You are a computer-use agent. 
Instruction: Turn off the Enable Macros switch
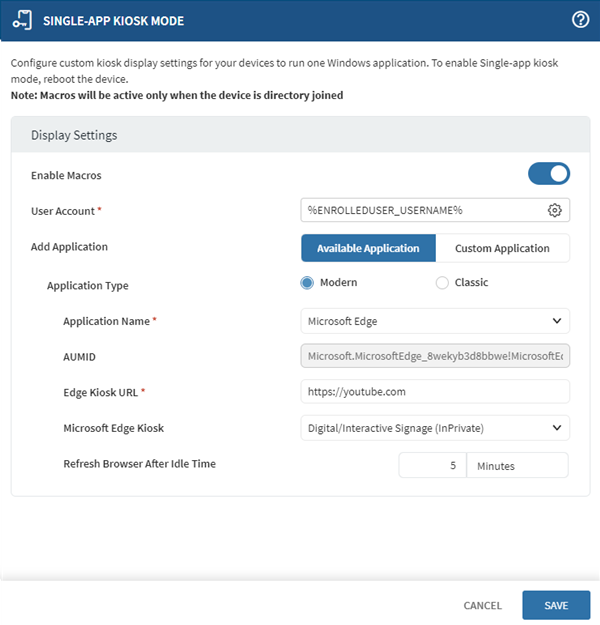(x=549, y=174)
